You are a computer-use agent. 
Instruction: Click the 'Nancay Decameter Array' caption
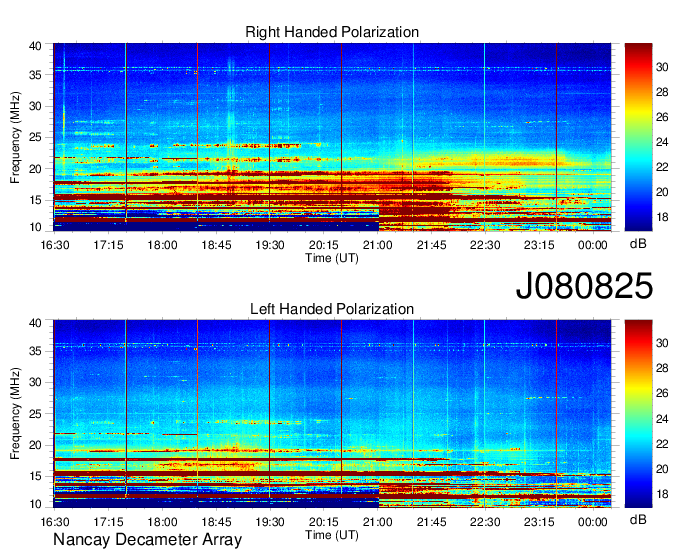147,540
